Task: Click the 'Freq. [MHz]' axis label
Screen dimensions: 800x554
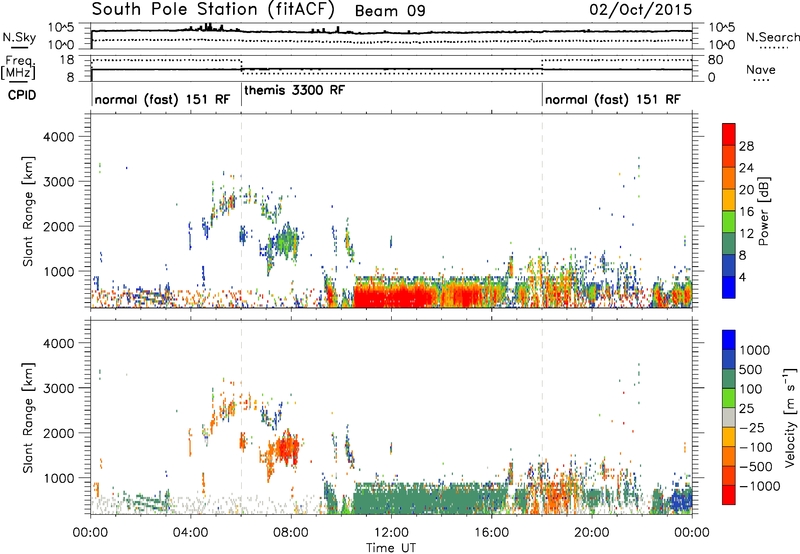Action: point(18,67)
